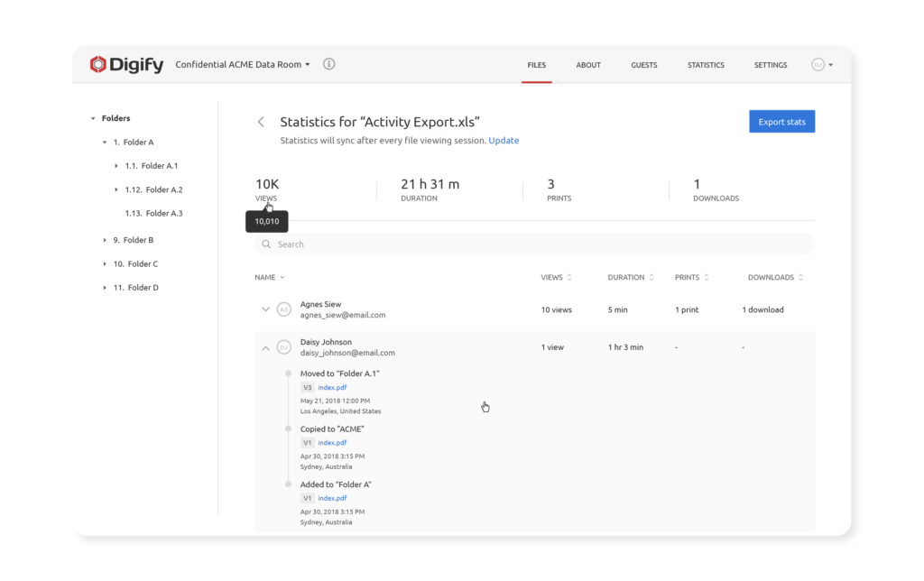Sort by Duration column arrows

click(x=651, y=278)
